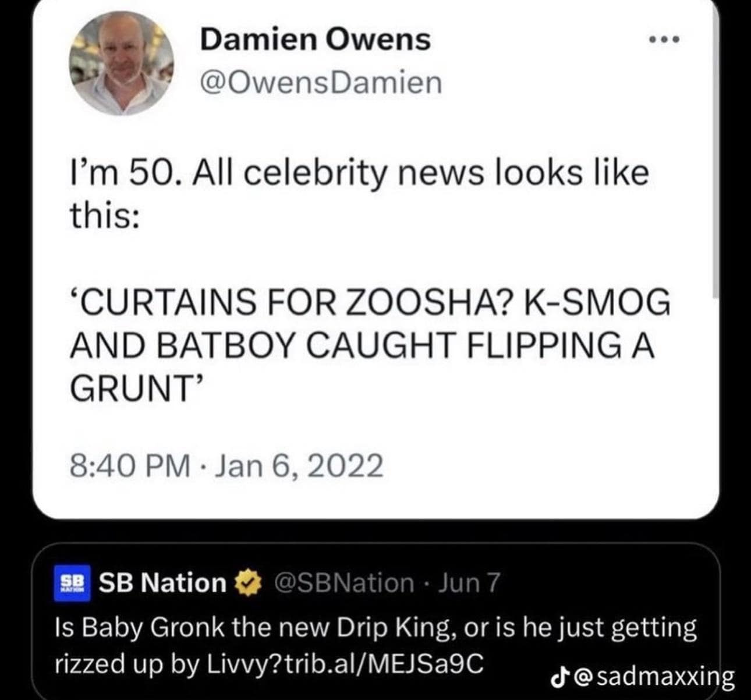Click the Damien Owens display name
This screenshot has height=700, width=751.
[314, 40]
